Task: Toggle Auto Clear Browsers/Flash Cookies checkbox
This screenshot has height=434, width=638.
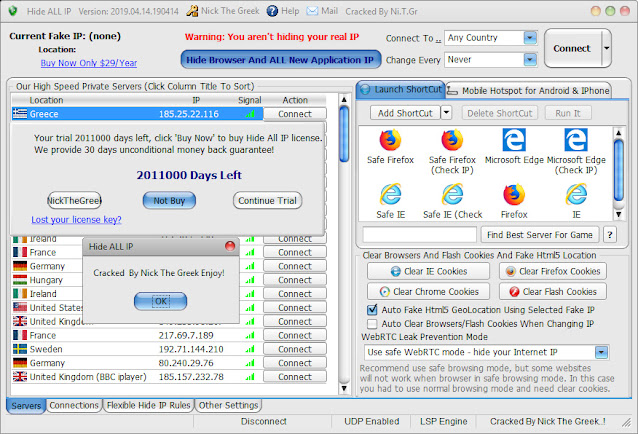Action: [372, 324]
